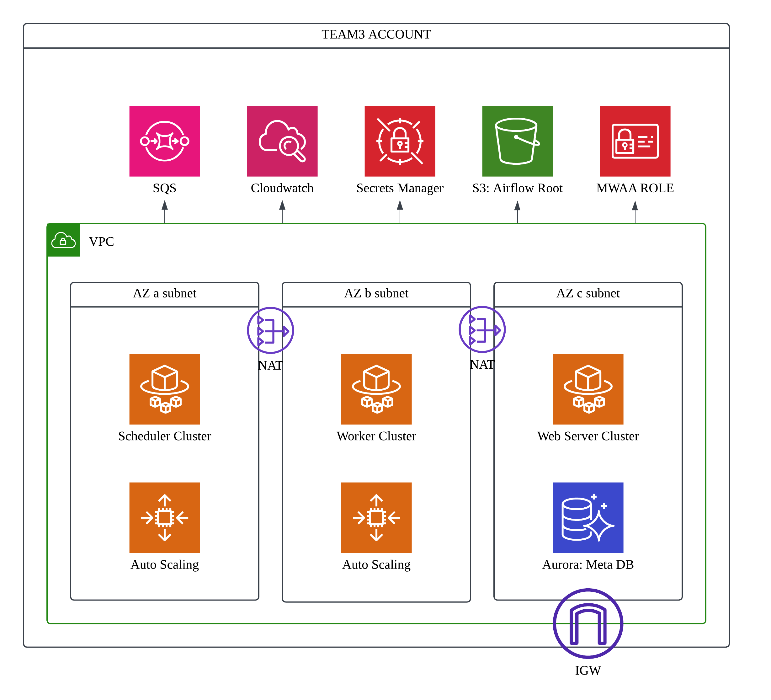Select the blue Aurora database icon
Viewport: 771px width, 700px height.
pos(588,517)
